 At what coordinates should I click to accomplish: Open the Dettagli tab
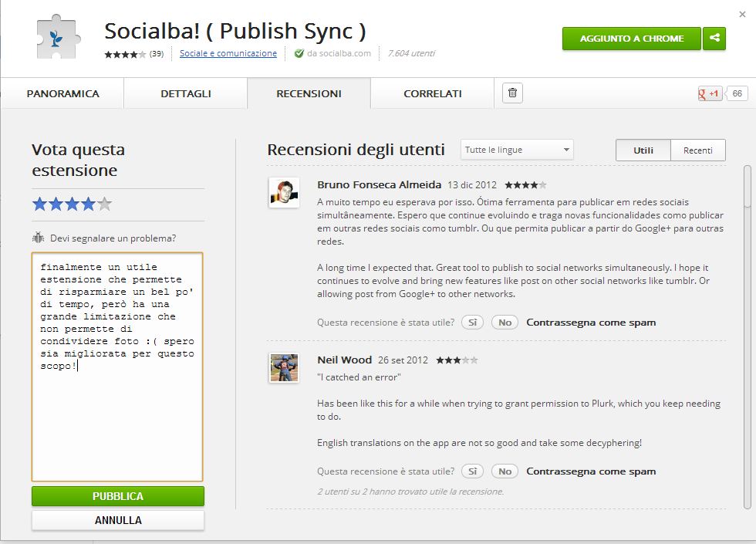pos(186,93)
